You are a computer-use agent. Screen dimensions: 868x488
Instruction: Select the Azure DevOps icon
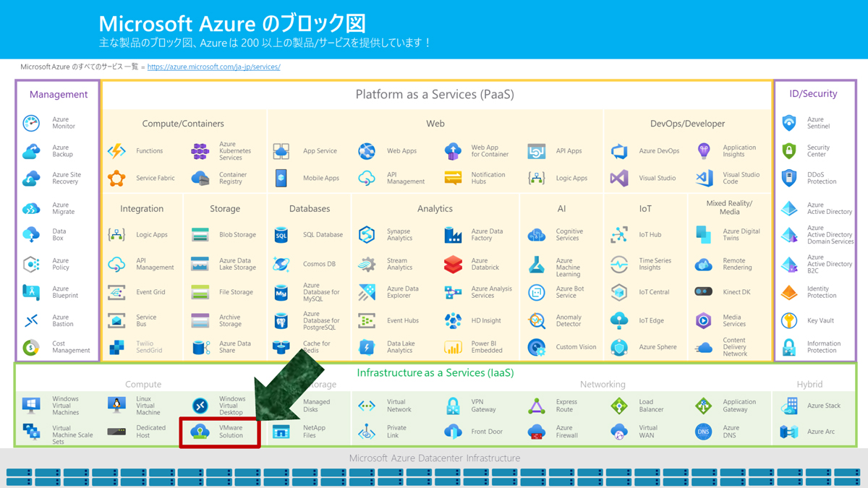(619, 151)
